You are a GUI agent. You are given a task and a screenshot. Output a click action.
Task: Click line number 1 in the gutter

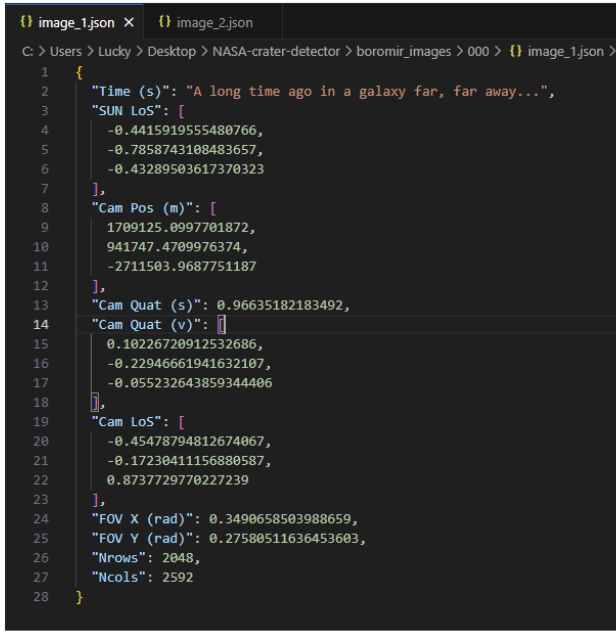(x=44, y=72)
